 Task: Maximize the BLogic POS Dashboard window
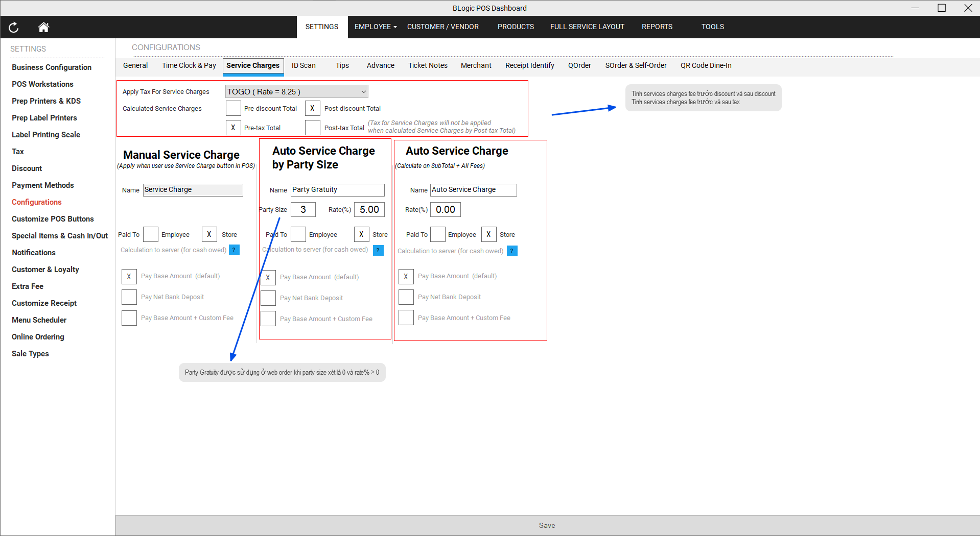click(x=941, y=8)
